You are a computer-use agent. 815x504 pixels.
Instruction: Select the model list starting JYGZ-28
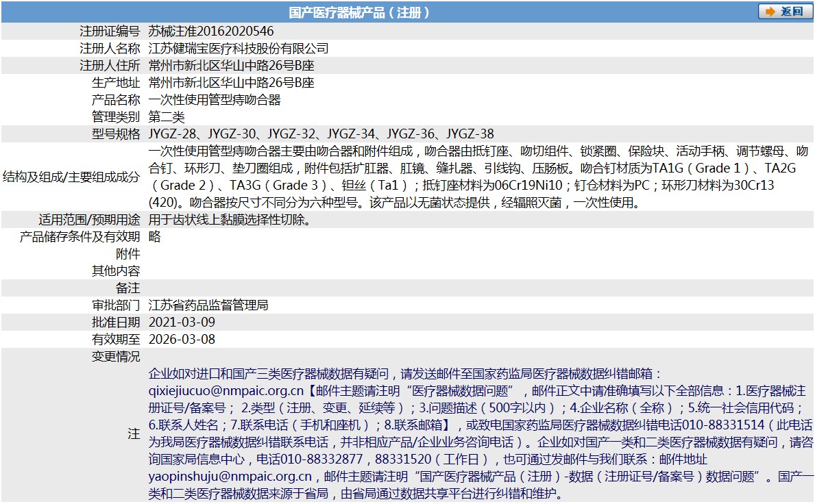click(x=321, y=134)
